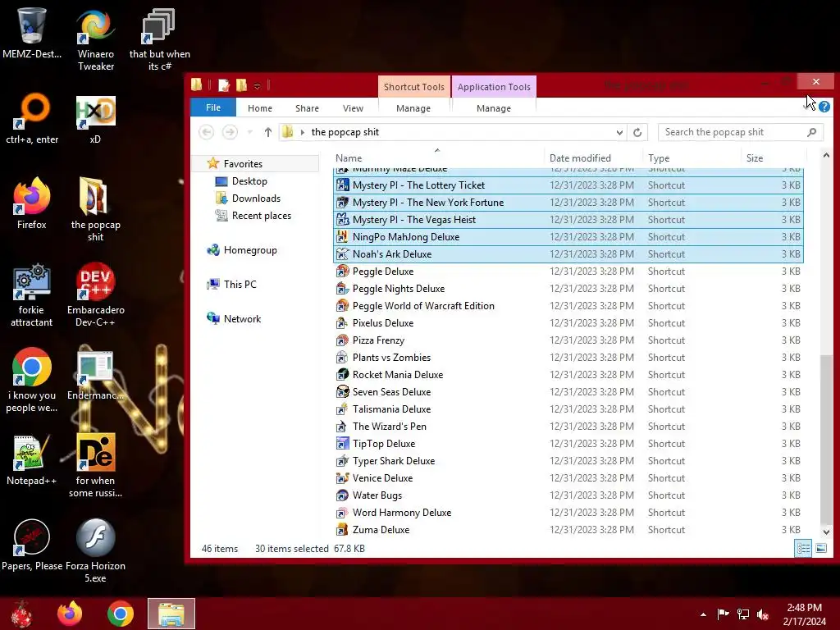Go up one folder level arrow

(x=268, y=132)
